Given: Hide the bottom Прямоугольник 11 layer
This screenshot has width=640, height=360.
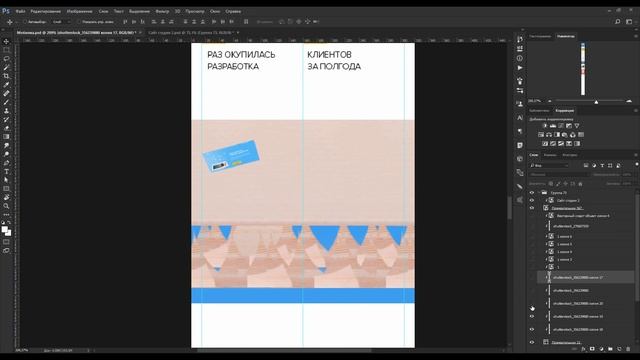Looking at the screenshot, I should pyautogui.click(x=532, y=342).
